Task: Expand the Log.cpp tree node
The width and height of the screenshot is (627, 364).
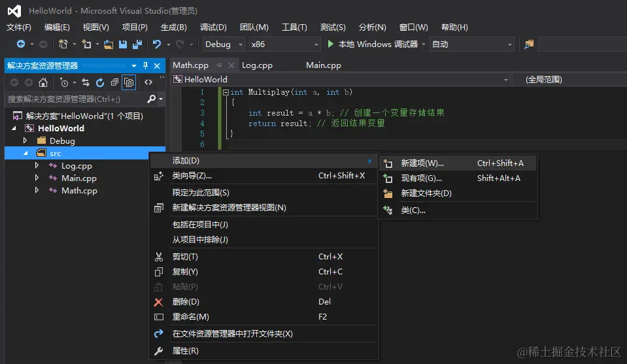Action: [37, 165]
